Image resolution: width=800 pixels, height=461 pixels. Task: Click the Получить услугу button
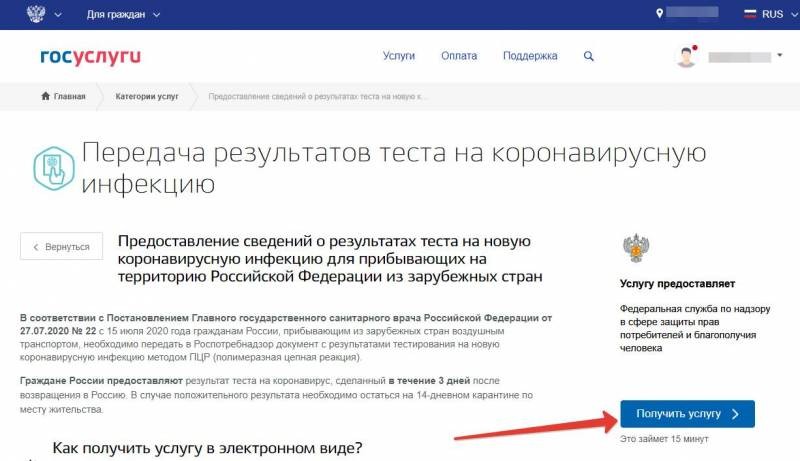[x=687, y=414]
